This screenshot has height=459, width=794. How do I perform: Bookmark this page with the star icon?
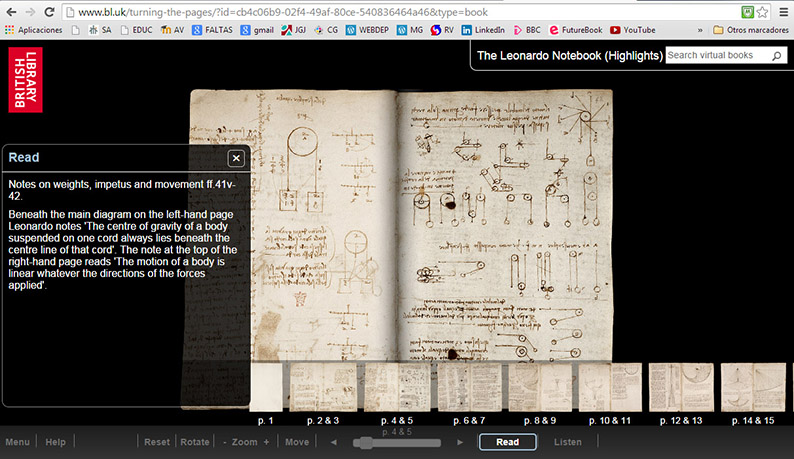763,12
